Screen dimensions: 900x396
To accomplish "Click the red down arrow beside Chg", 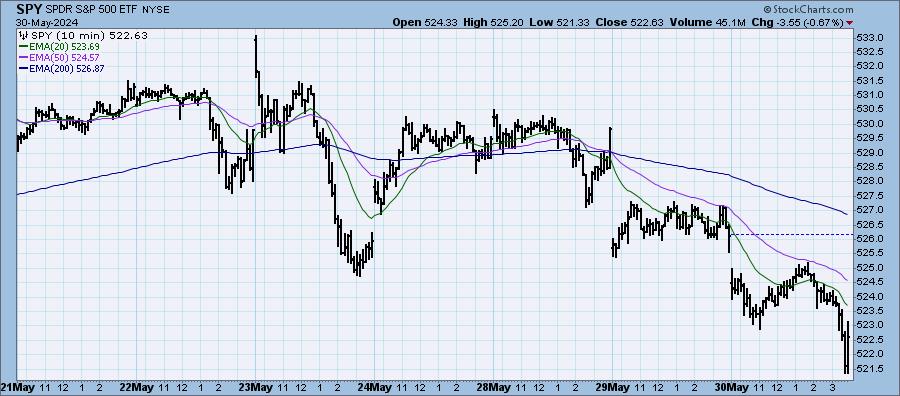I will coord(849,23).
